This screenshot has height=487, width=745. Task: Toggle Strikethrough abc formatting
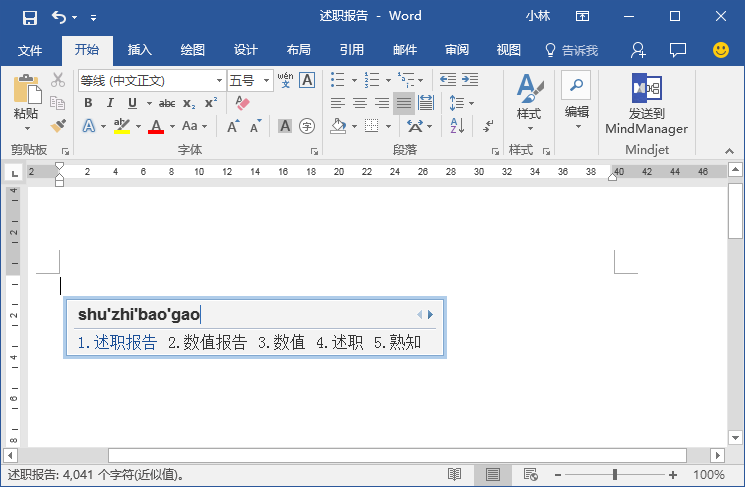(167, 103)
